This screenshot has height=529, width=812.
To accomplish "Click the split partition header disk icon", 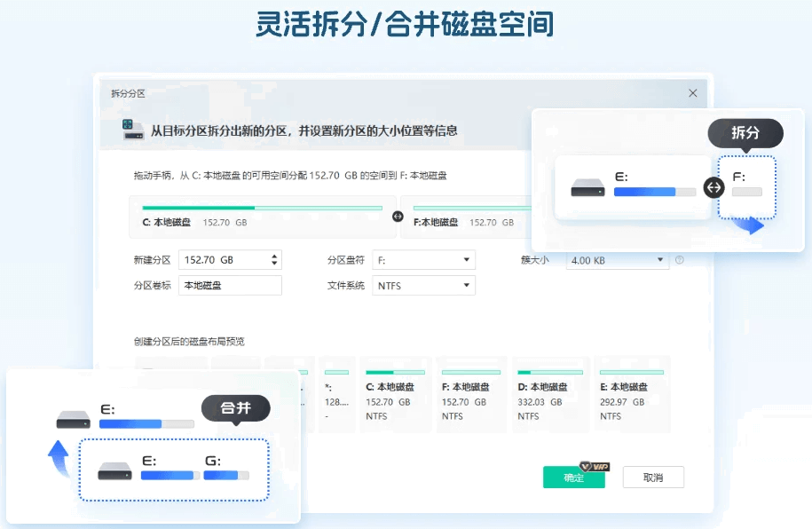I will point(133,130).
